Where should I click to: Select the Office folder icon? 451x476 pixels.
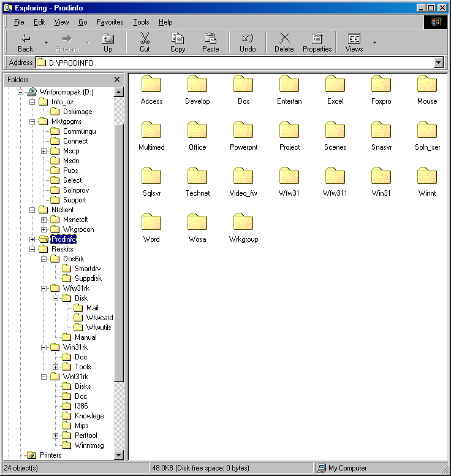click(x=197, y=130)
